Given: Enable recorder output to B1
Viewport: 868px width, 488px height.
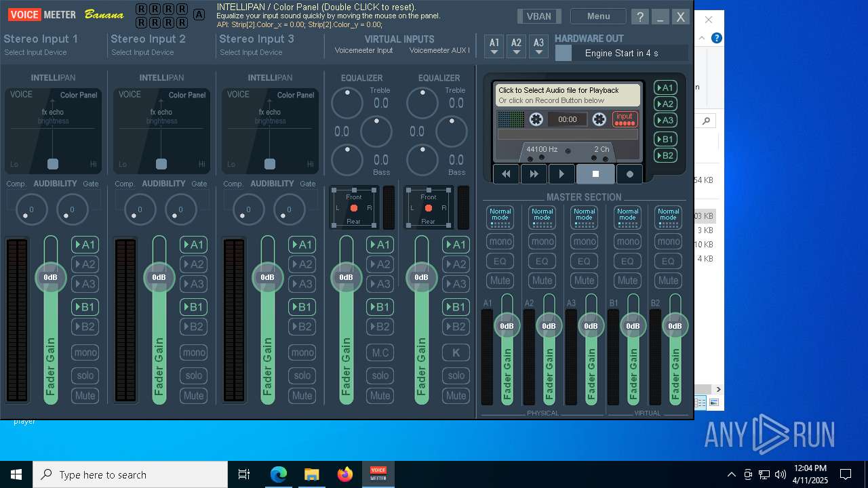Looking at the screenshot, I should [x=665, y=139].
